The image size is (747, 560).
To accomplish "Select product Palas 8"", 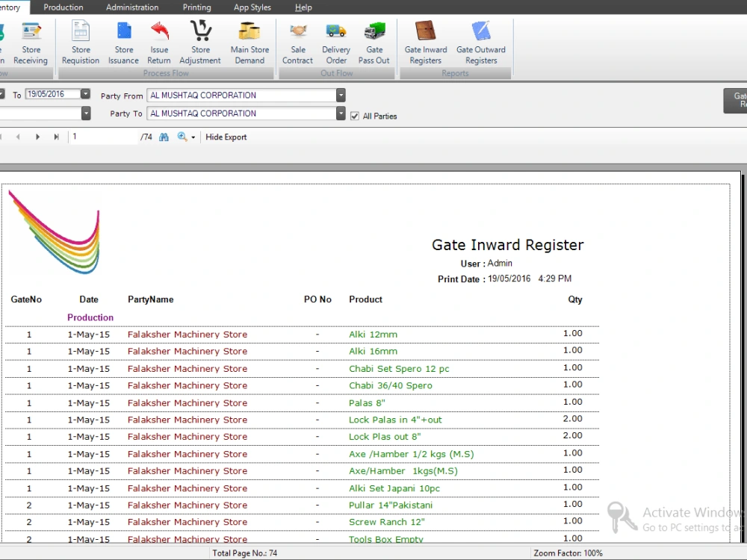I will click(367, 403).
